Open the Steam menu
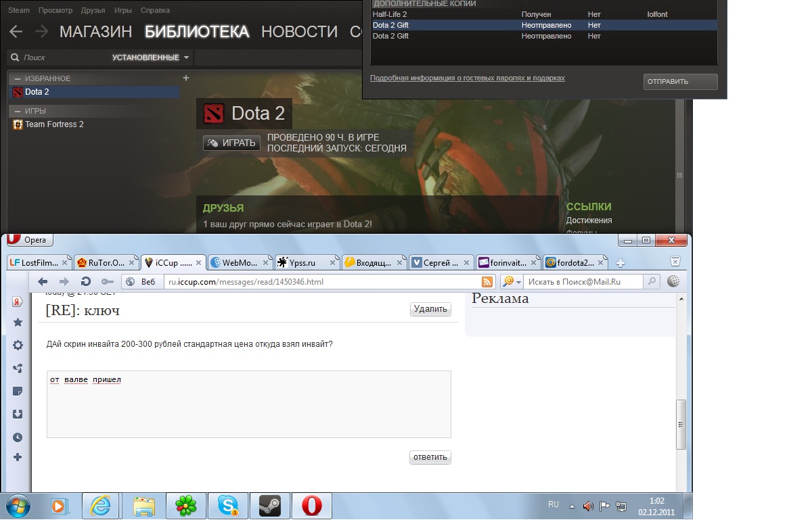This screenshot has height=522, width=812. tap(19, 10)
